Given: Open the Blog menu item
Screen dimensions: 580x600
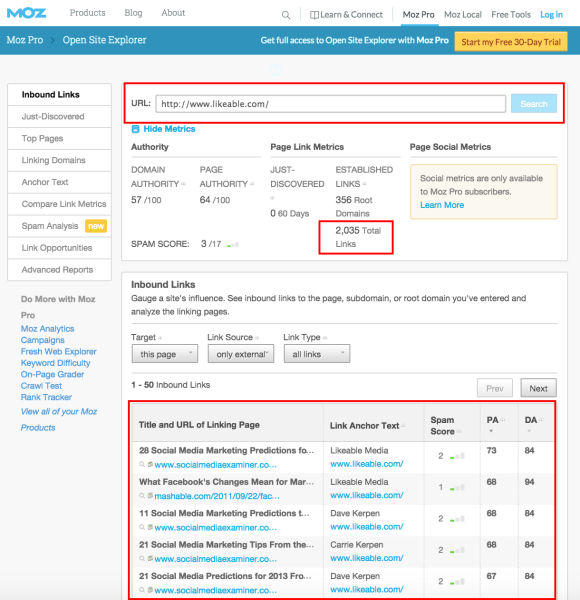Looking at the screenshot, I should 133,13.
